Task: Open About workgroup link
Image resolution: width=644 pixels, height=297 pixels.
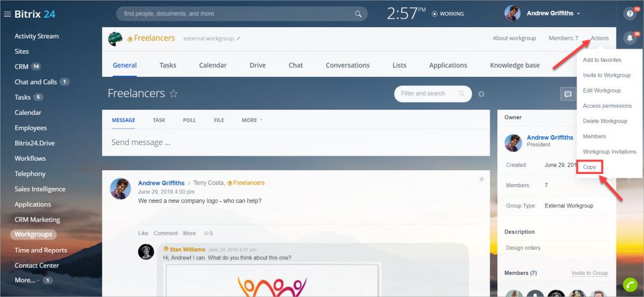Action: [x=514, y=38]
